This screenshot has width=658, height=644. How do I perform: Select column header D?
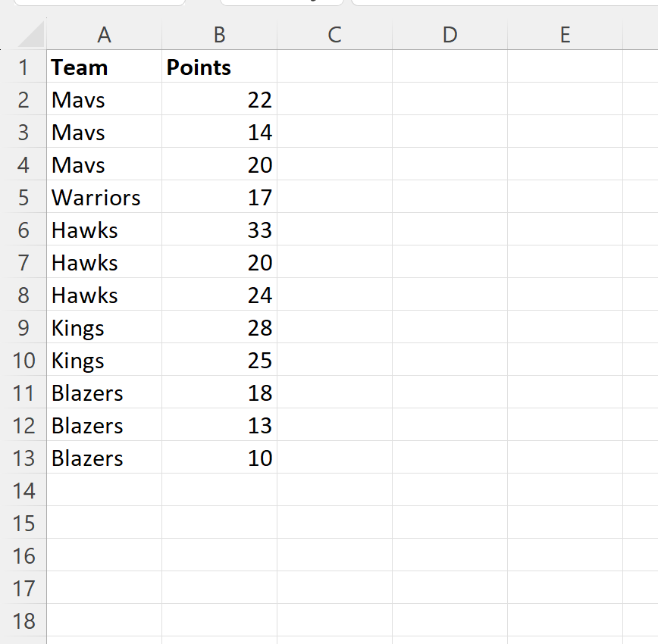pyautogui.click(x=450, y=35)
